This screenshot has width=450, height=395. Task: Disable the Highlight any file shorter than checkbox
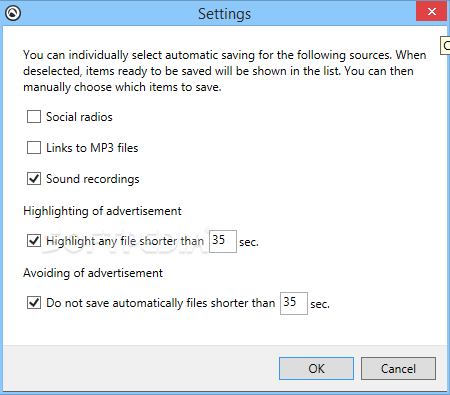click(x=34, y=241)
